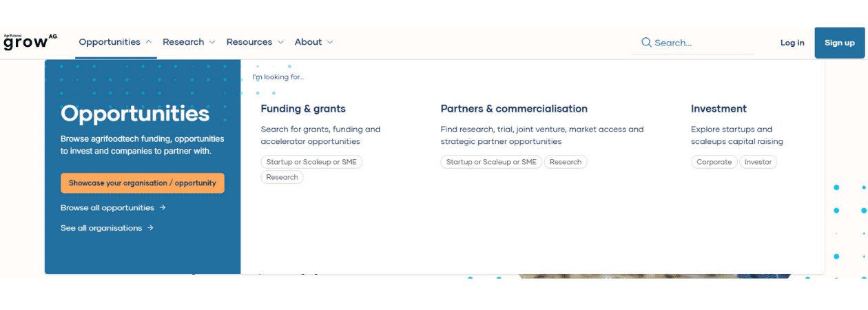Click the Log in link
This screenshot has width=868, height=310.
792,43
